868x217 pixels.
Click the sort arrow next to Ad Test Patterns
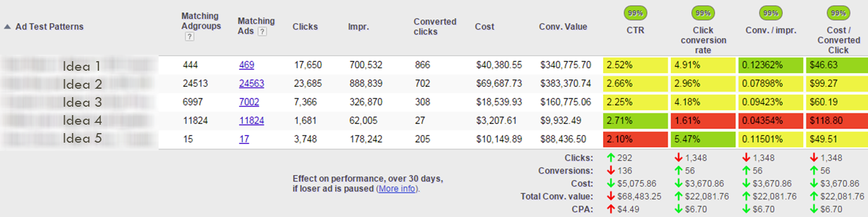[7, 27]
